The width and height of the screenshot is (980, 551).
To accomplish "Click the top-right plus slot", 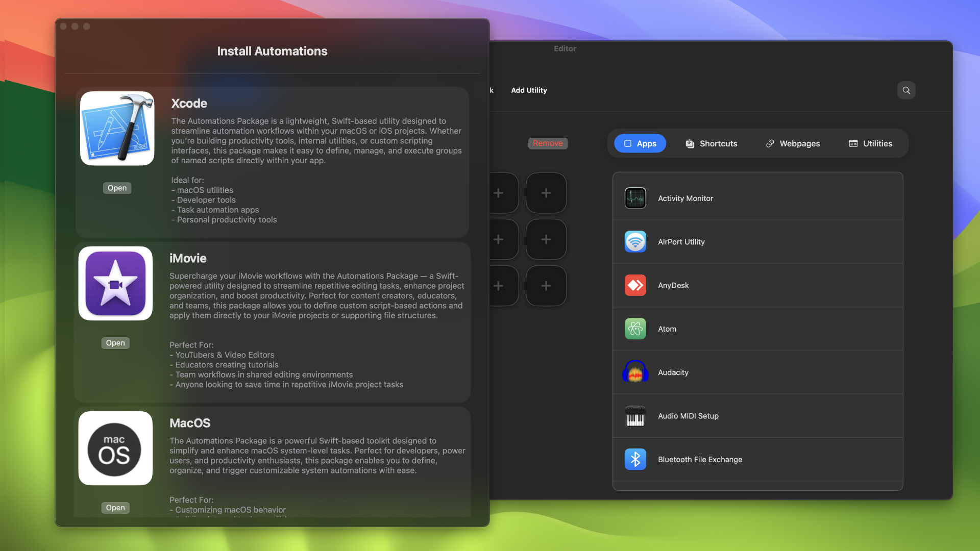I will pyautogui.click(x=546, y=193).
